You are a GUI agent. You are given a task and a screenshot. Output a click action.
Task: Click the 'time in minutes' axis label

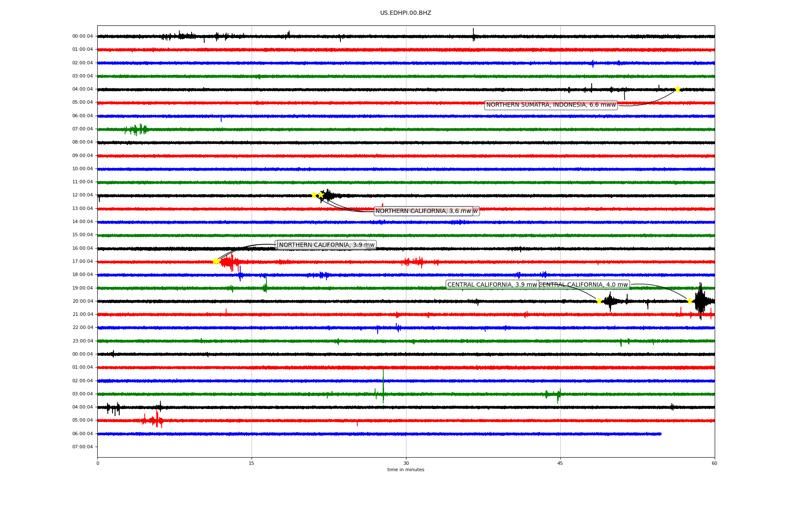tap(406, 469)
